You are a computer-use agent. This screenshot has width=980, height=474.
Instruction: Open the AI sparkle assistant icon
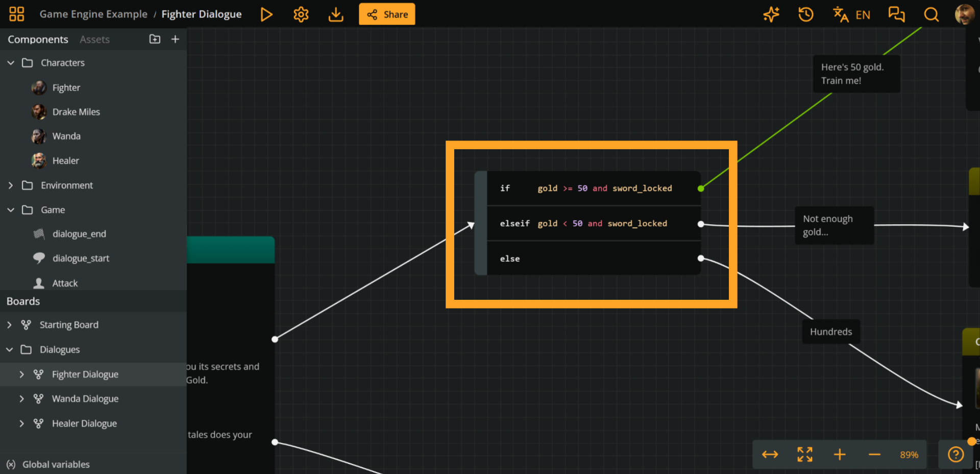pyautogui.click(x=771, y=14)
